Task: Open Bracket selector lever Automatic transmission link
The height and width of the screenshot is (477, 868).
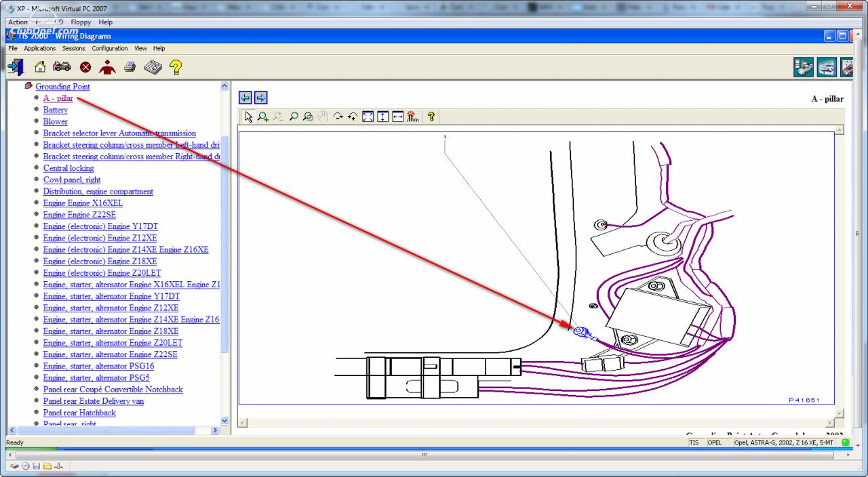Action: click(x=119, y=133)
